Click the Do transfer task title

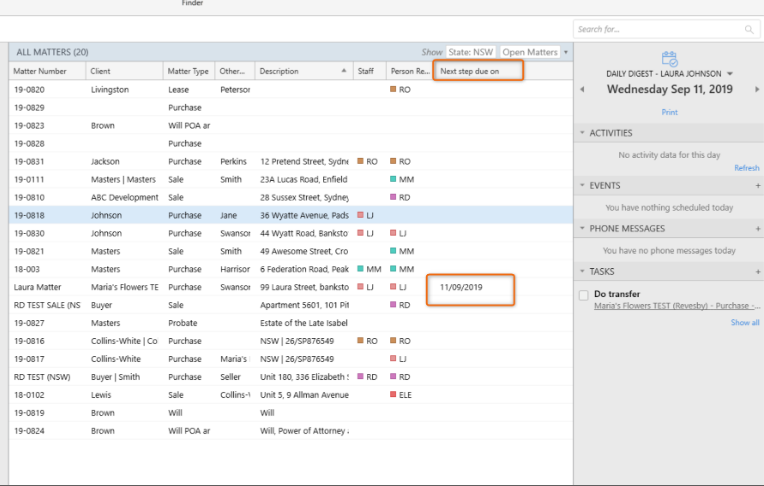click(x=617, y=294)
